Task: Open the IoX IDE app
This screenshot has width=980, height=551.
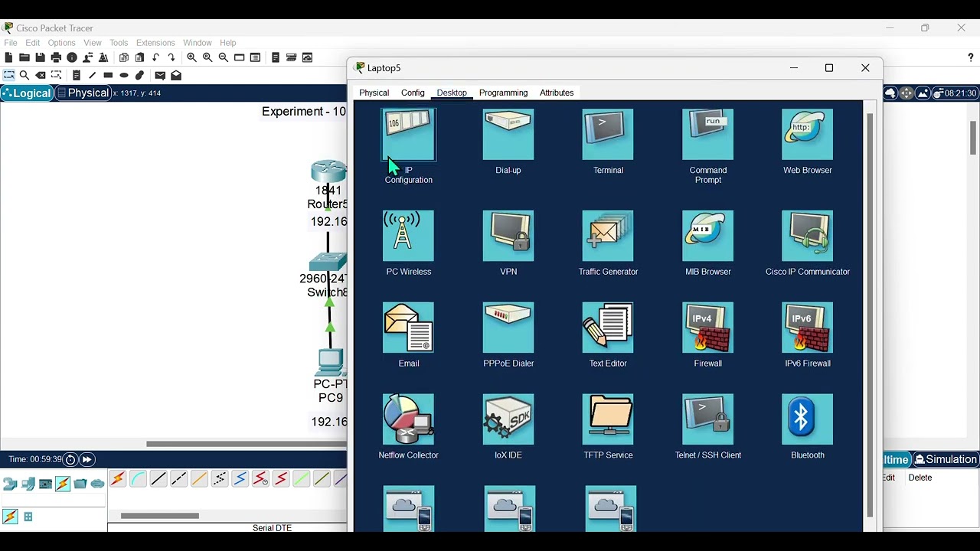Action: 508,419
